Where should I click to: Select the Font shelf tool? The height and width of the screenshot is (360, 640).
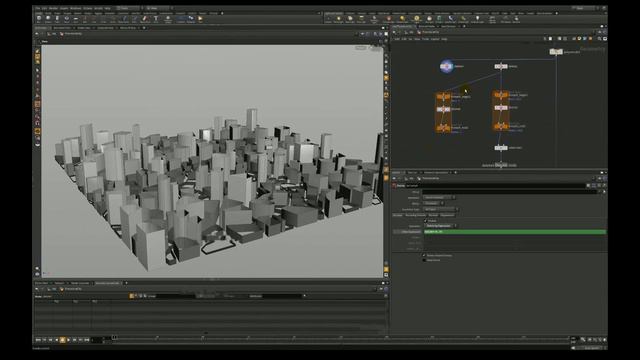pos(156,19)
